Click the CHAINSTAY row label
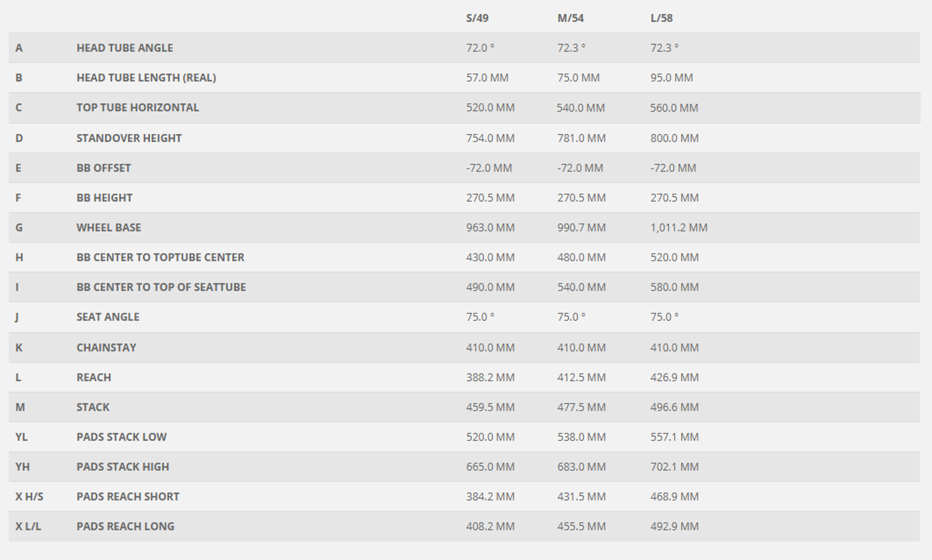Image resolution: width=932 pixels, height=560 pixels. [x=106, y=348]
